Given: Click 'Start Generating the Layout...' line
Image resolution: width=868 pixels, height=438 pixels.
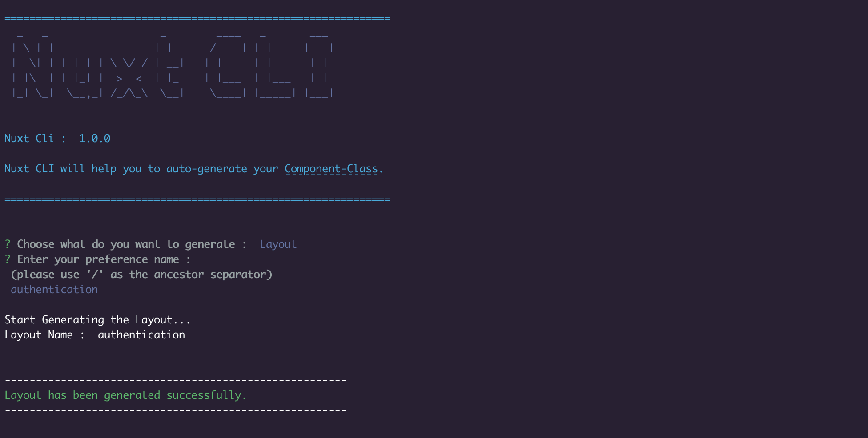Looking at the screenshot, I should click(97, 320).
